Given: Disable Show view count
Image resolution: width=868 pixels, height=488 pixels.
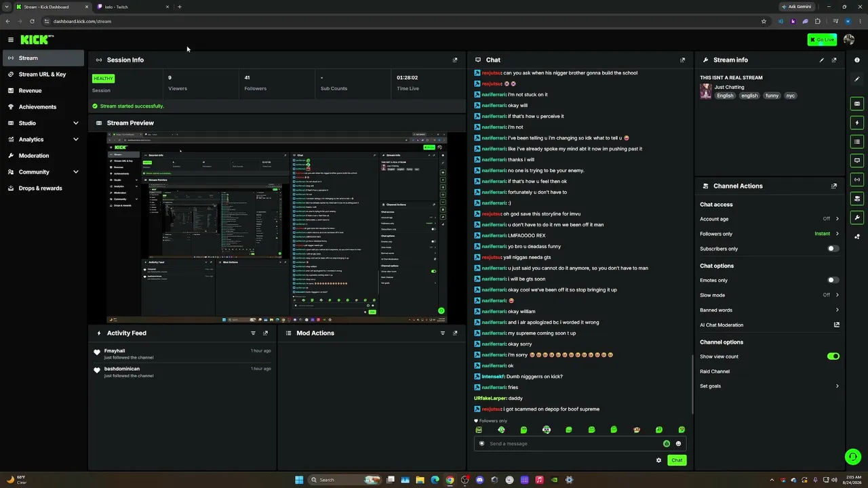Looking at the screenshot, I should [833, 357].
